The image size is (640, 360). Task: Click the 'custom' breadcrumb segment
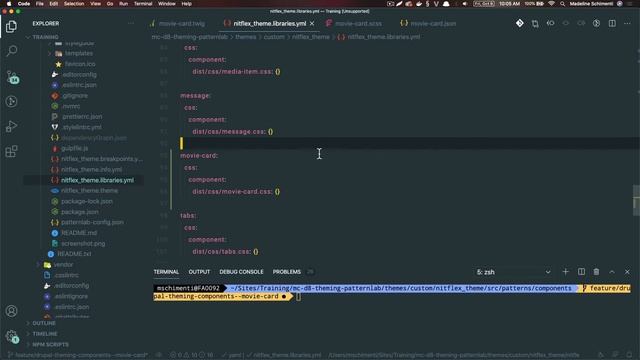pos(274,37)
